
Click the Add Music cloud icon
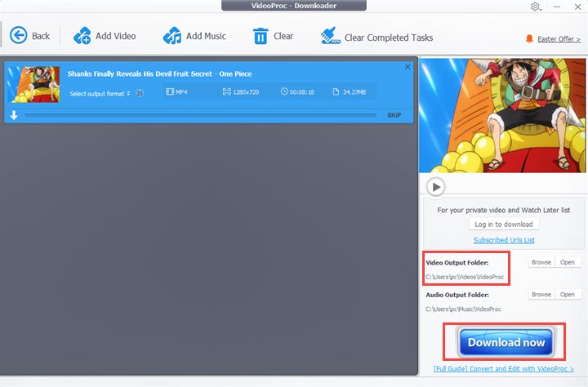point(172,36)
